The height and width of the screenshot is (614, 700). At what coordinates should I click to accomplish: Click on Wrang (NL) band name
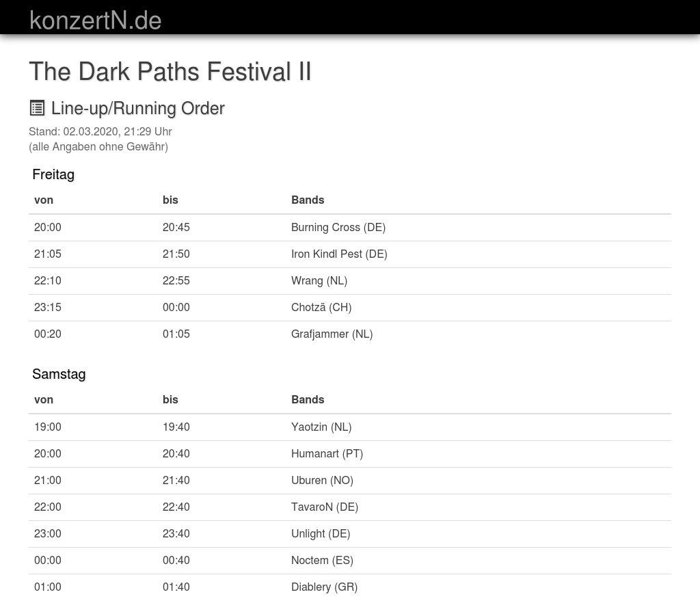(319, 281)
